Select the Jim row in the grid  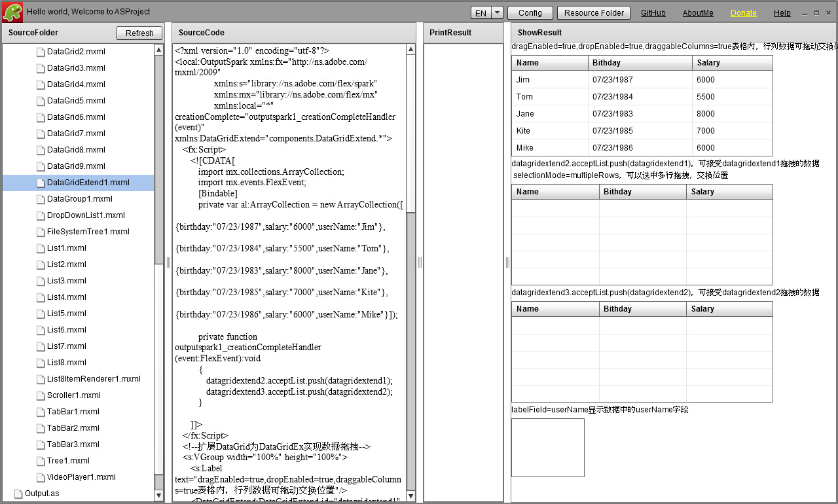tap(642, 80)
